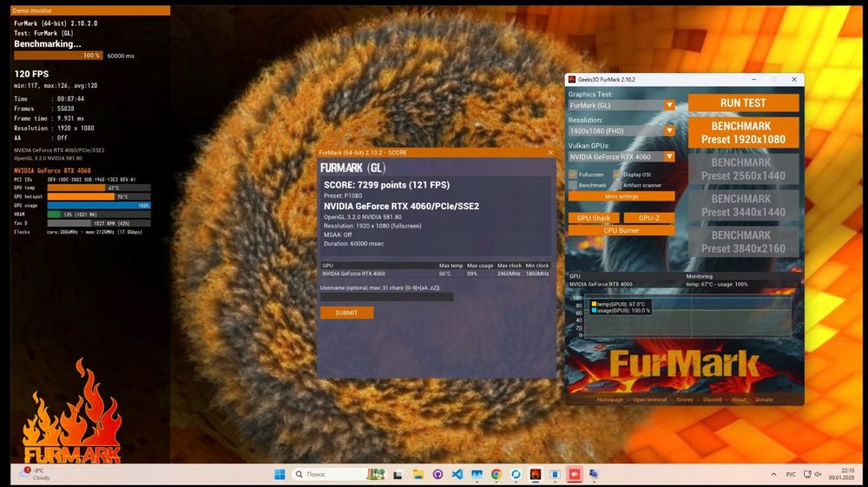Image resolution: width=868 pixels, height=487 pixels.
Task: Click the RUN TEST button
Action: [x=744, y=103]
